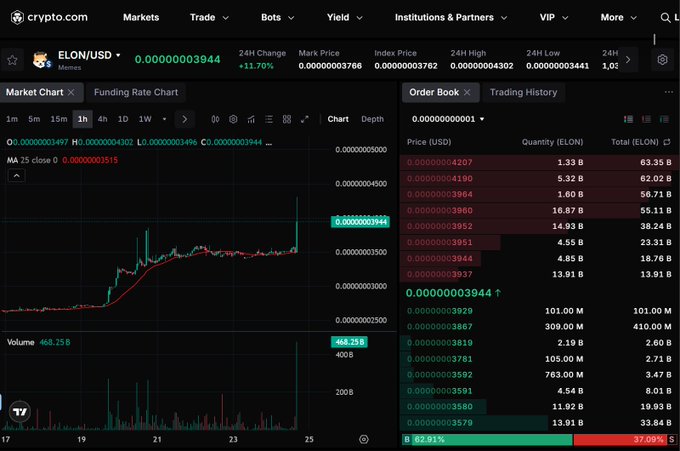
Task: Click current price label on chart axis
Action: (x=360, y=222)
